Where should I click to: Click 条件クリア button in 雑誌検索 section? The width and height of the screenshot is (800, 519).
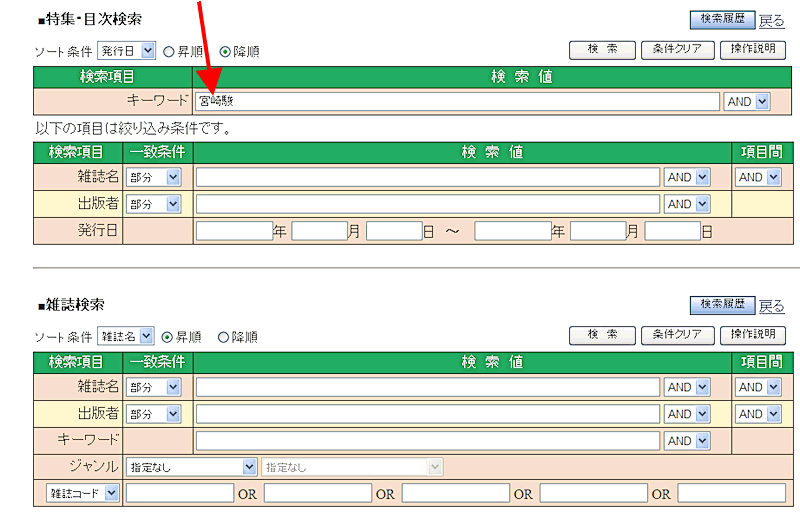(x=677, y=335)
